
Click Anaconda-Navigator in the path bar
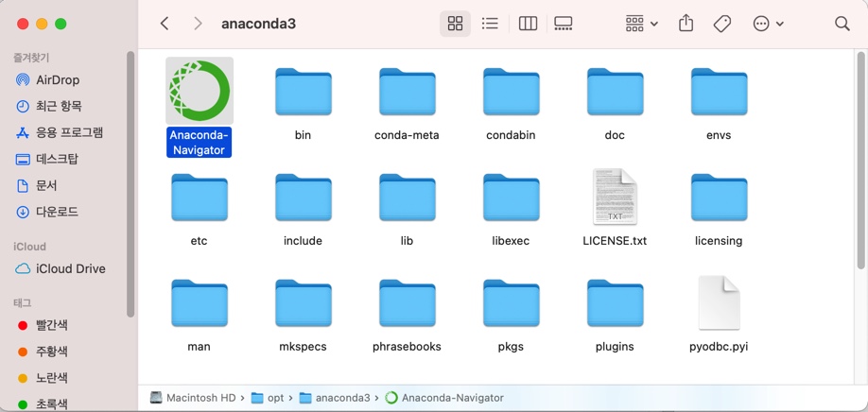coord(444,398)
